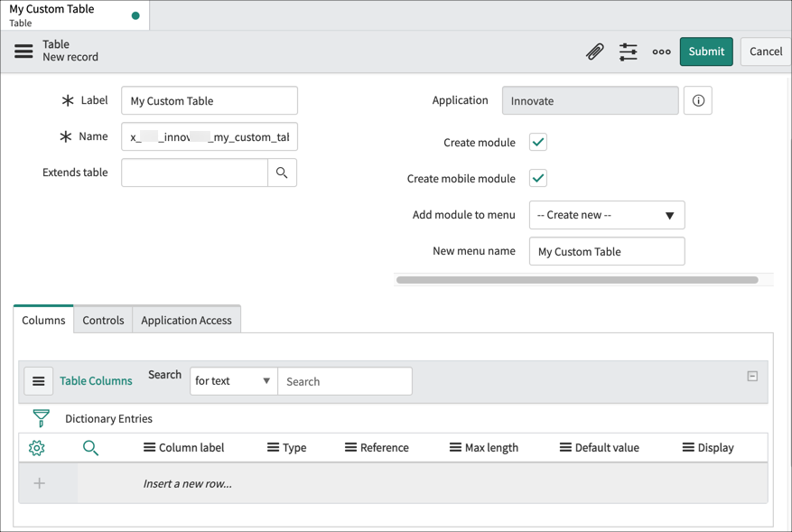
Task: Switch to the Controls tab
Action: point(102,319)
